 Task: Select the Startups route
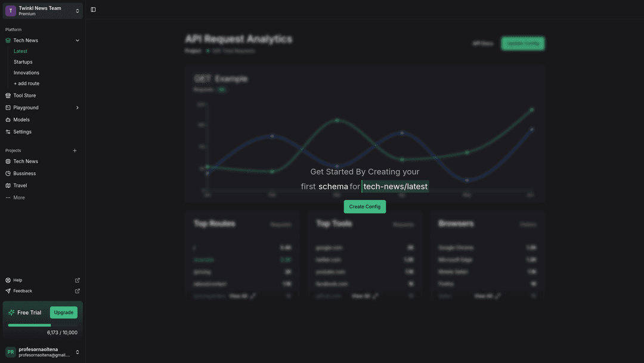tap(23, 62)
